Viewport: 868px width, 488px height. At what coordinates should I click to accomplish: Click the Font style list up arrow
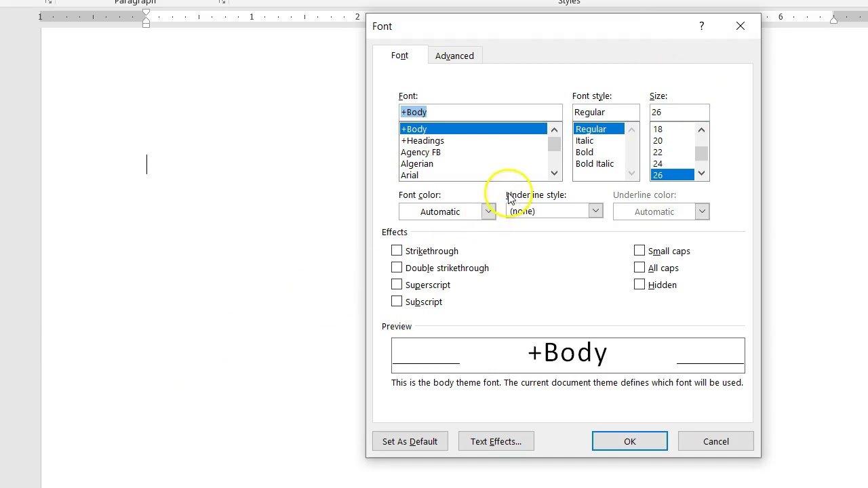point(632,129)
